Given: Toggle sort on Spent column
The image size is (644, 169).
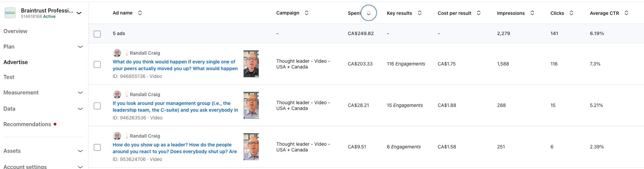Looking at the screenshot, I should [x=369, y=13].
